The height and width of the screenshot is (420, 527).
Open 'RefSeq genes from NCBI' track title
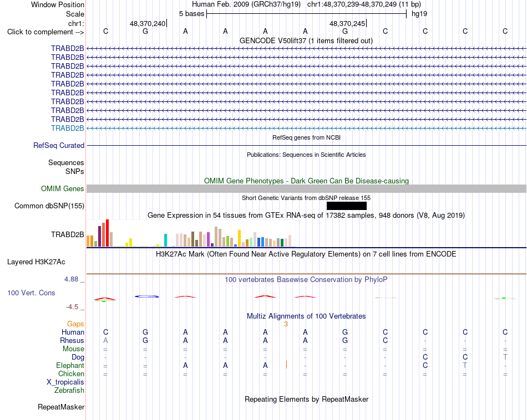pos(306,137)
